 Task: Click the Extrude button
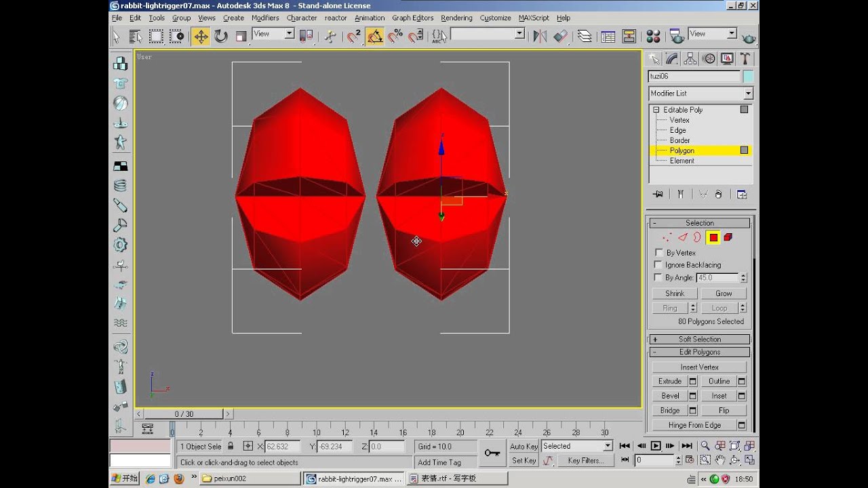tap(670, 382)
